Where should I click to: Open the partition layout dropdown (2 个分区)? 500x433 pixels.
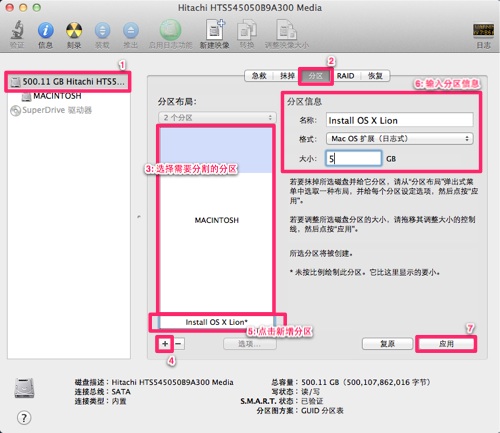coord(217,117)
